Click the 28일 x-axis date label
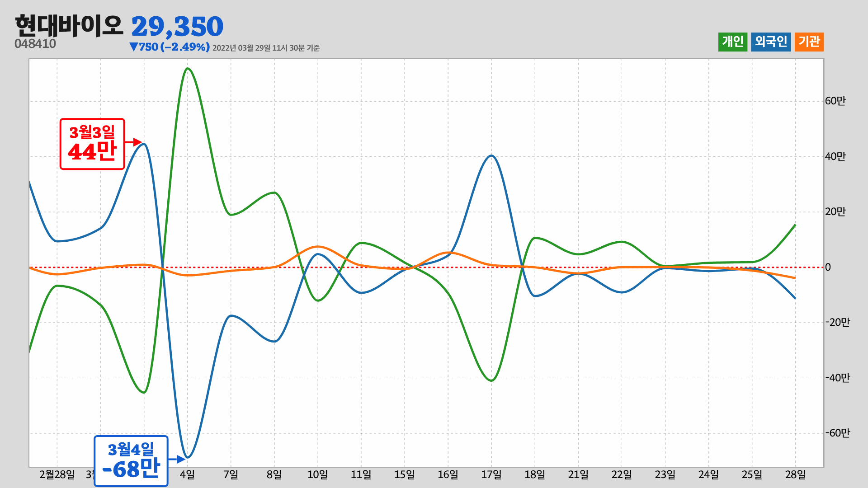 [795, 475]
